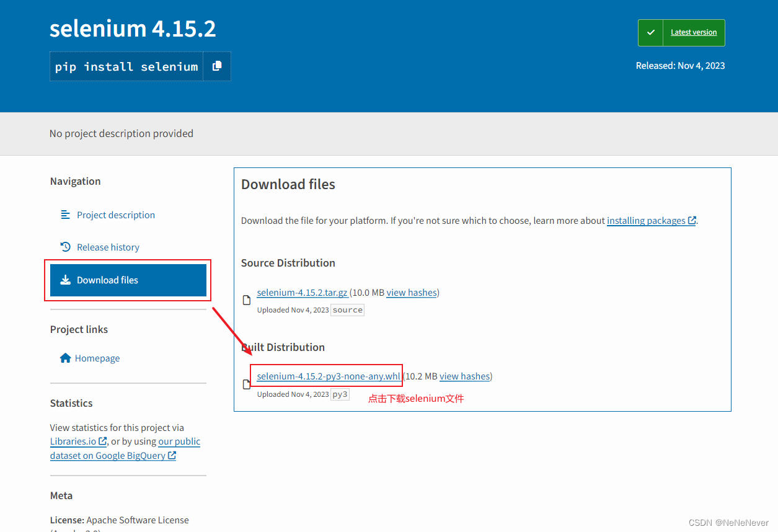This screenshot has height=532, width=778.
Task: Click the file icon beside the .whl file
Action: 246,384
